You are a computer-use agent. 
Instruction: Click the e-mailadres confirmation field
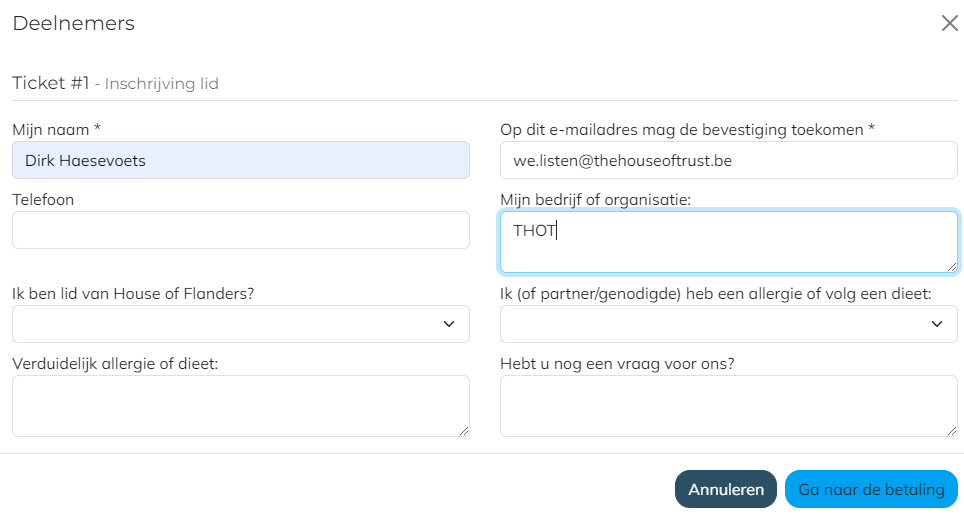tap(729, 160)
